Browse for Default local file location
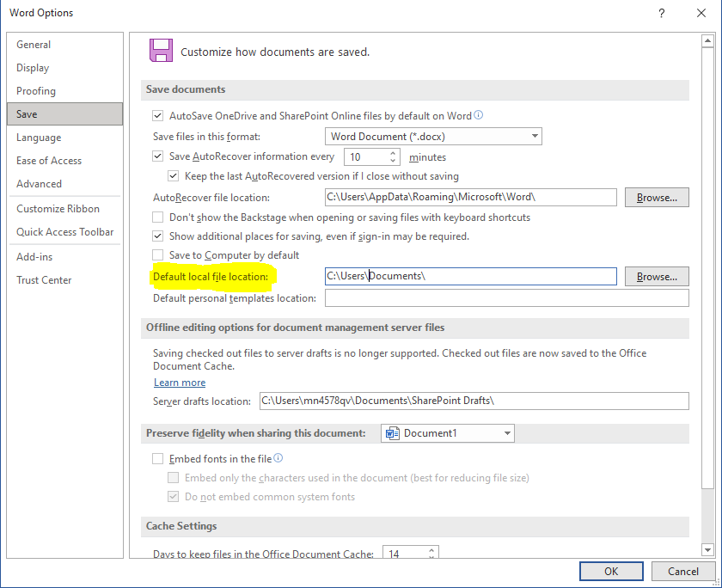Screen dimensions: 722x588 (657, 277)
